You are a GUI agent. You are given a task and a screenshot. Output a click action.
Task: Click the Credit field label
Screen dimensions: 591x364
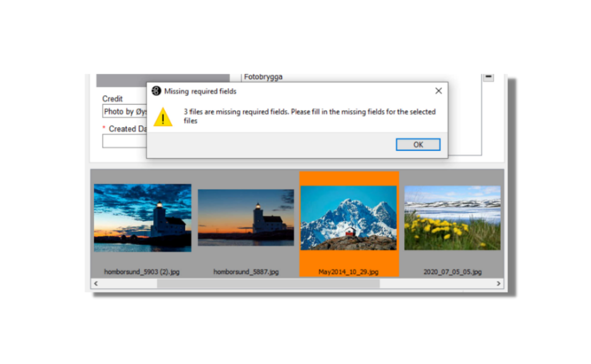coord(112,99)
